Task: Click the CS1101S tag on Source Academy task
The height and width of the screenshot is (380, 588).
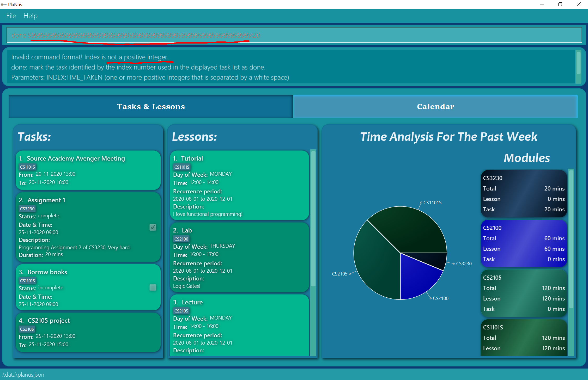Action: pos(27,167)
